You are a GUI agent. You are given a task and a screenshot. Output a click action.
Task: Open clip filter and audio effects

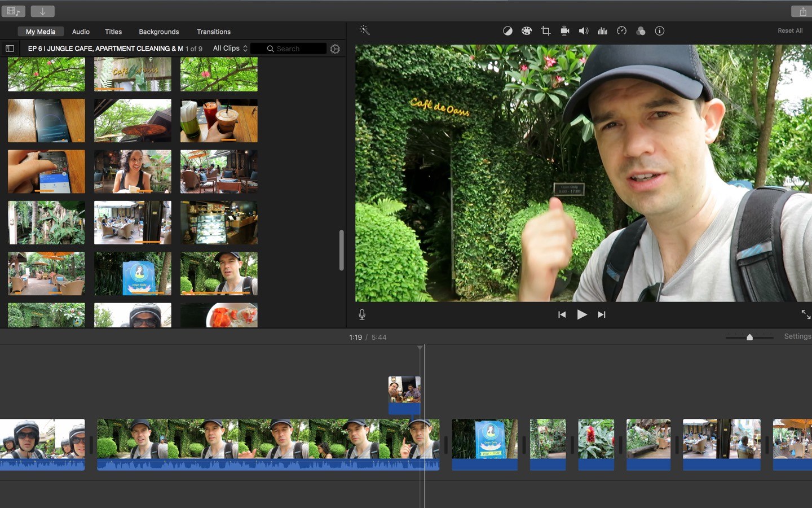click(x=641, y=31)
